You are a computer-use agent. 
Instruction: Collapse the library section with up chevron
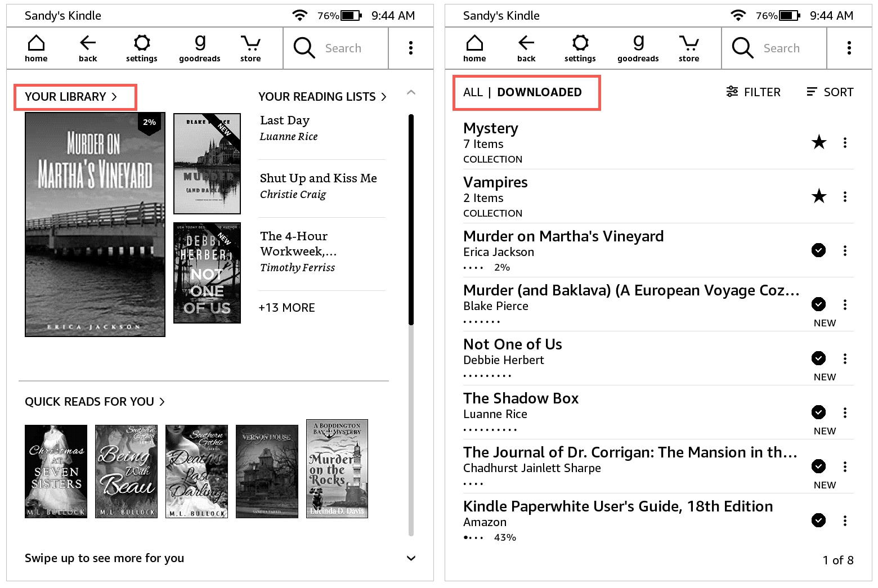(x=411, y=92)
